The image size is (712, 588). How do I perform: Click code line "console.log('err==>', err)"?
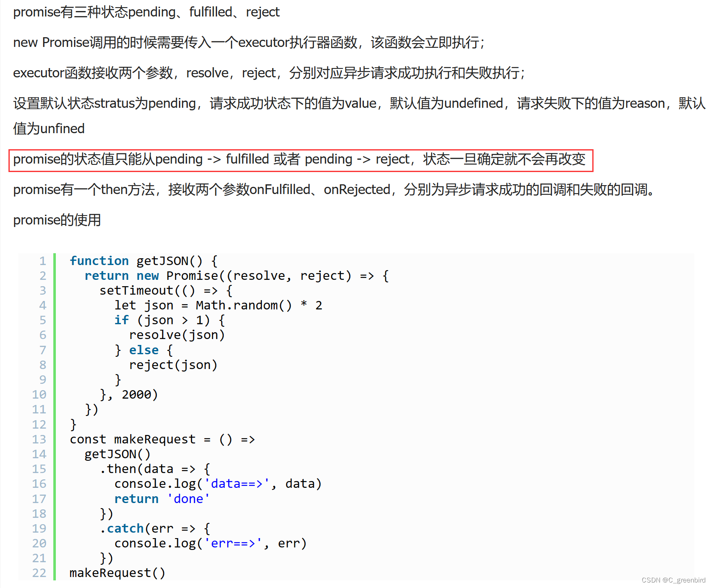(211, 543)
